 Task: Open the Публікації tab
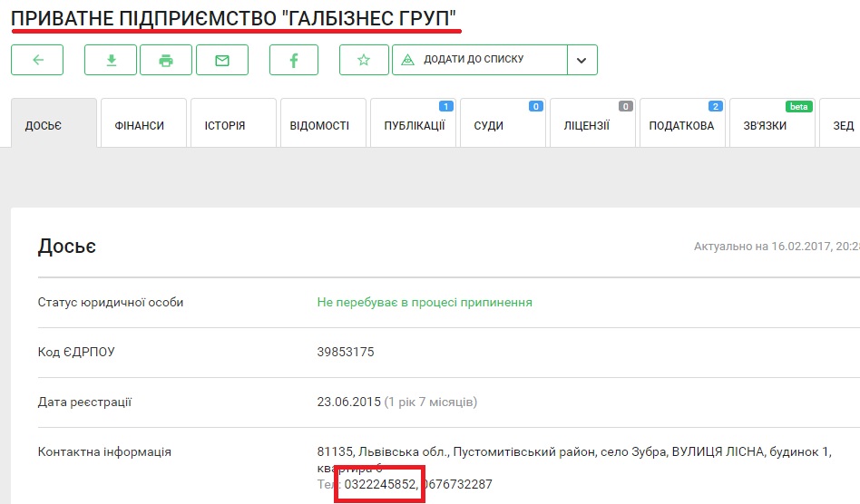[x=414, y=125]
